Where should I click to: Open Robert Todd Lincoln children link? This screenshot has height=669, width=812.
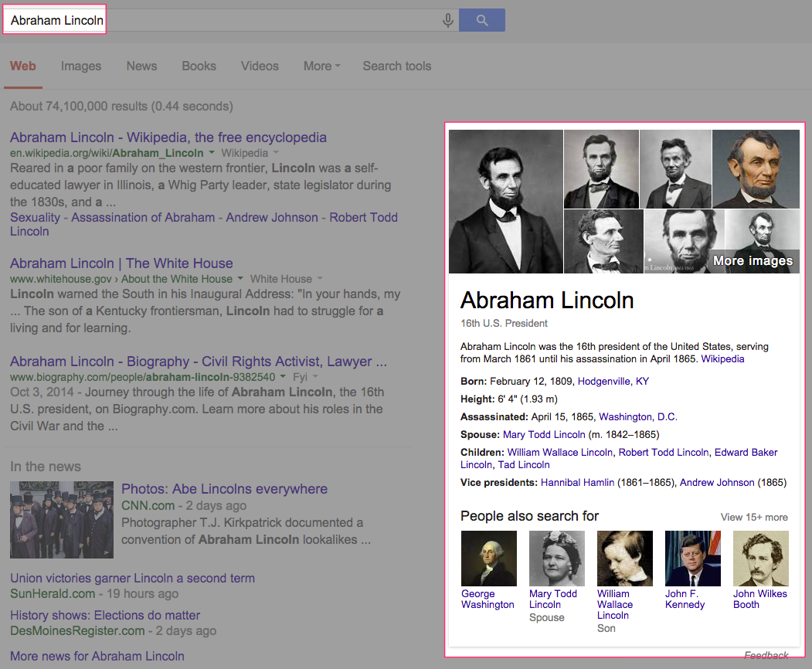[x=664, y=452]
